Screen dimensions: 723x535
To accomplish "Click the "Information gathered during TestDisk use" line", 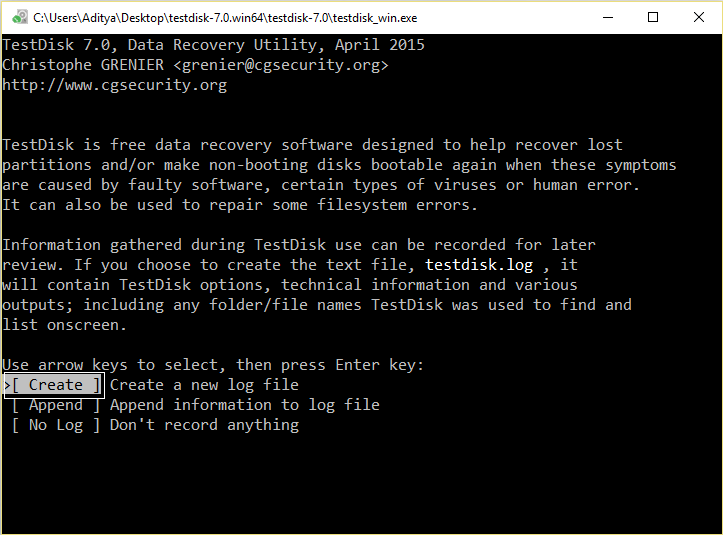I will 299,245.
